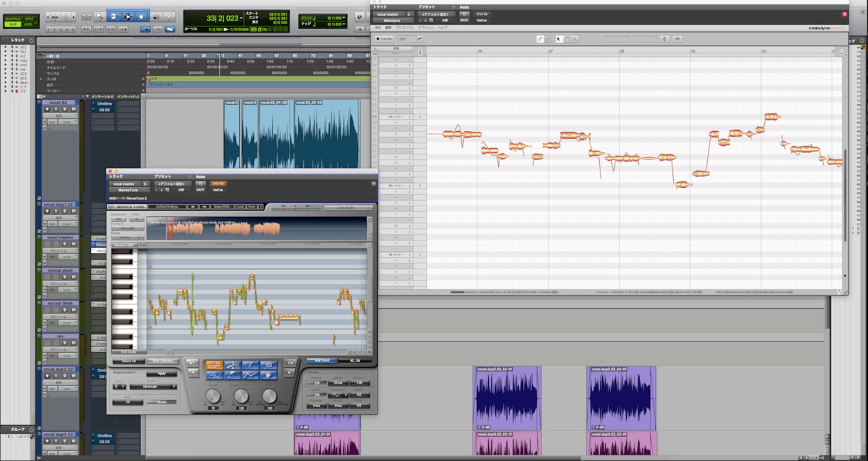The height and width of the screenshot is (461, 868).
Task: Click Apply in WavesTune Segmentation section
Action: 162,373
